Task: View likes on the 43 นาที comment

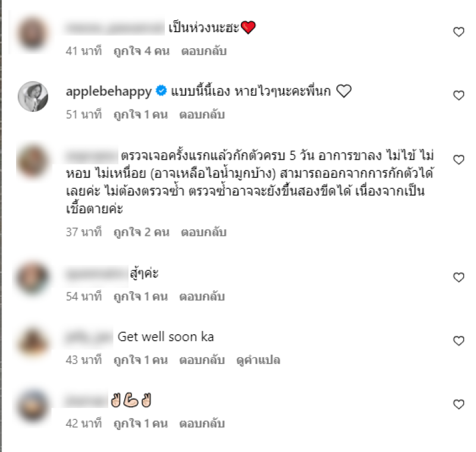Action: pyautogui.click(x=140, y=360)
